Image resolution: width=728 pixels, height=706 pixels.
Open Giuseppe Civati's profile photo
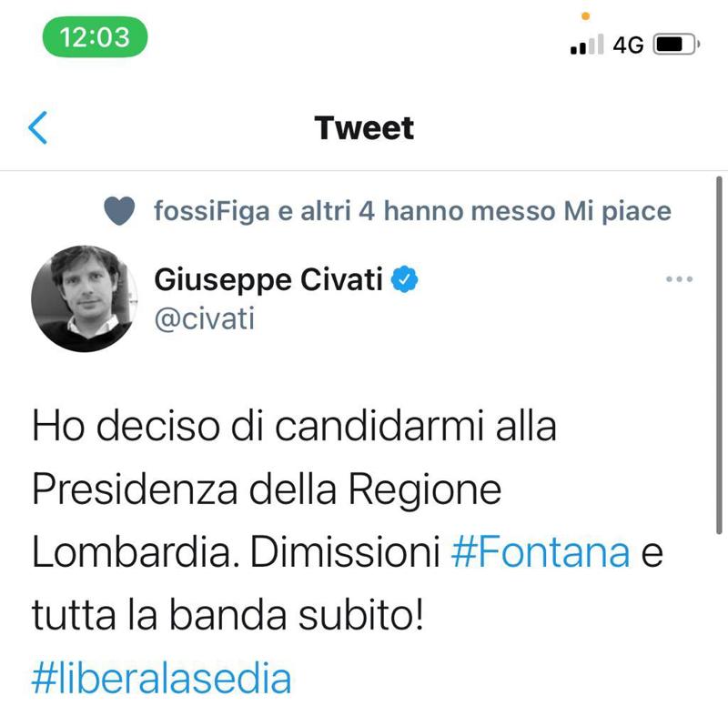(85, 298)
